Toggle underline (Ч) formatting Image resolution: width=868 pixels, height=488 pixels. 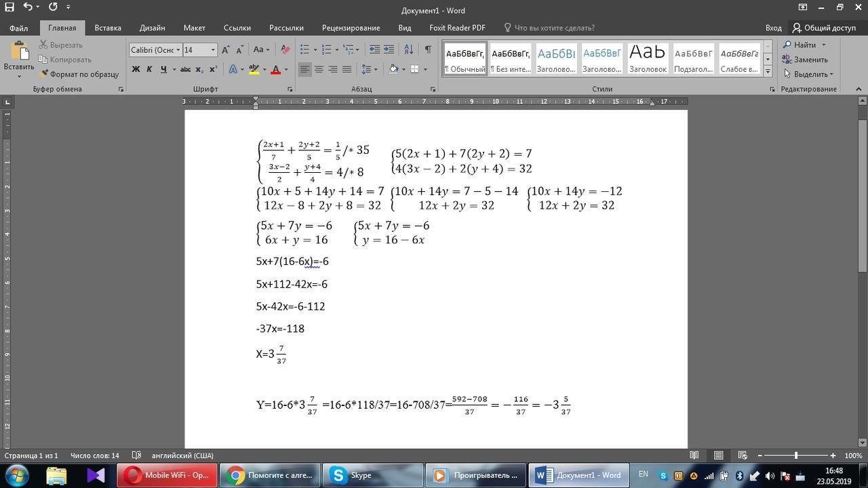163,69
